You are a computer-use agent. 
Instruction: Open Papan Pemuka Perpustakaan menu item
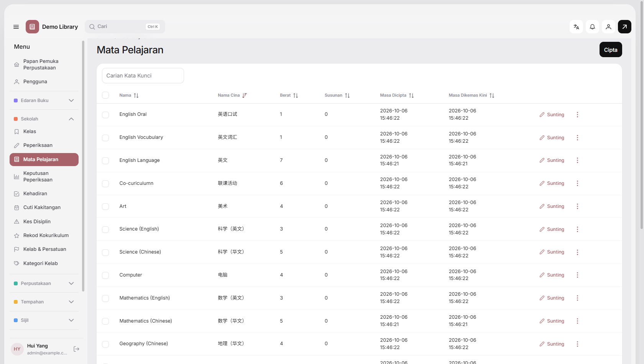tap(44, 64)
